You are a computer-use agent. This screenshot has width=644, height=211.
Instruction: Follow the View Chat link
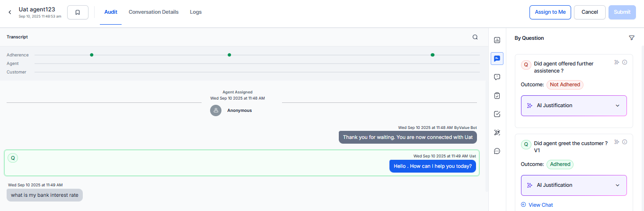(540, 205)
